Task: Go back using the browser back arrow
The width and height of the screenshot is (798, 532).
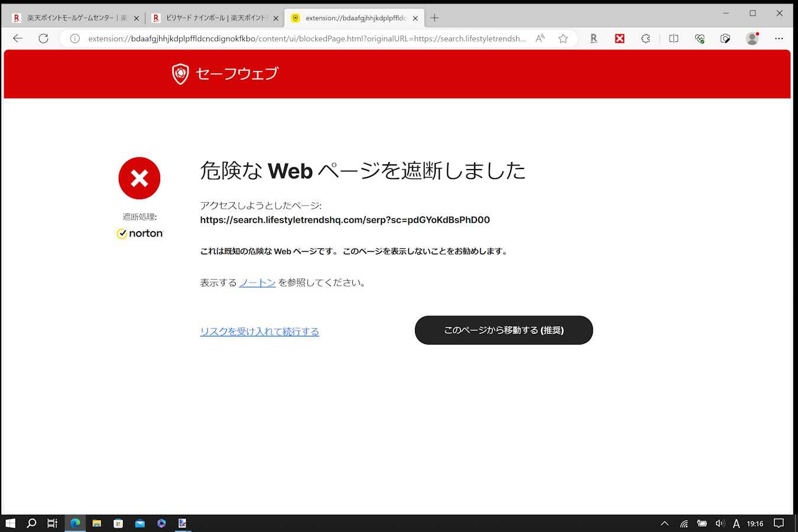Action: tap(18, 38)
